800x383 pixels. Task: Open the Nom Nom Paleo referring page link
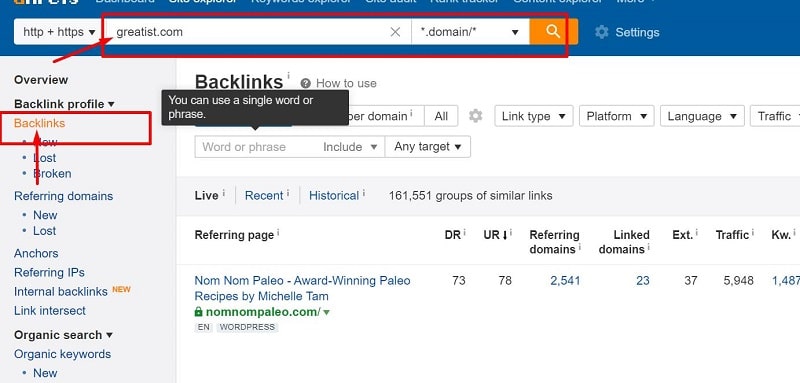pyautogui.click(x=302, y=288)
